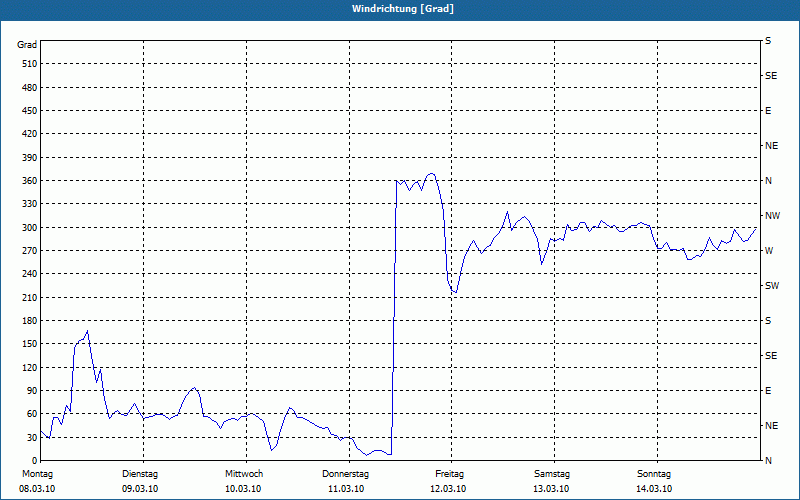Click the 300 degree axis label

tap(30, 228)
